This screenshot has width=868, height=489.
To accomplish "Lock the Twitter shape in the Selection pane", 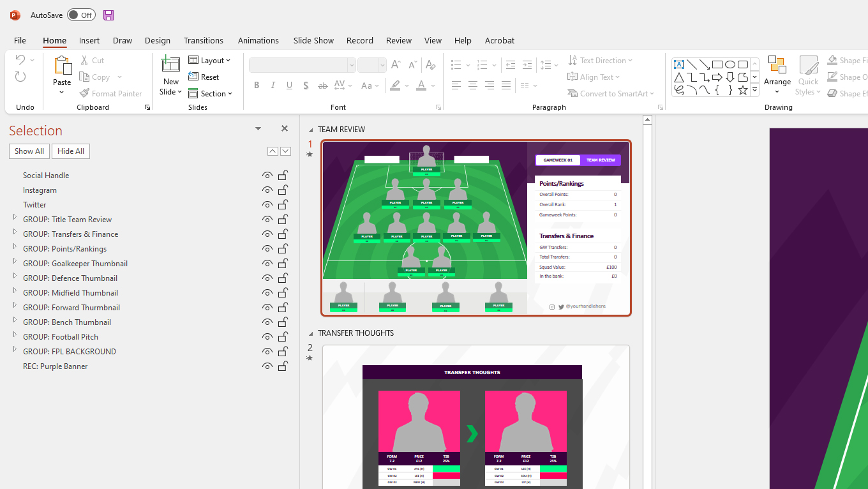I will coord(283,204).
